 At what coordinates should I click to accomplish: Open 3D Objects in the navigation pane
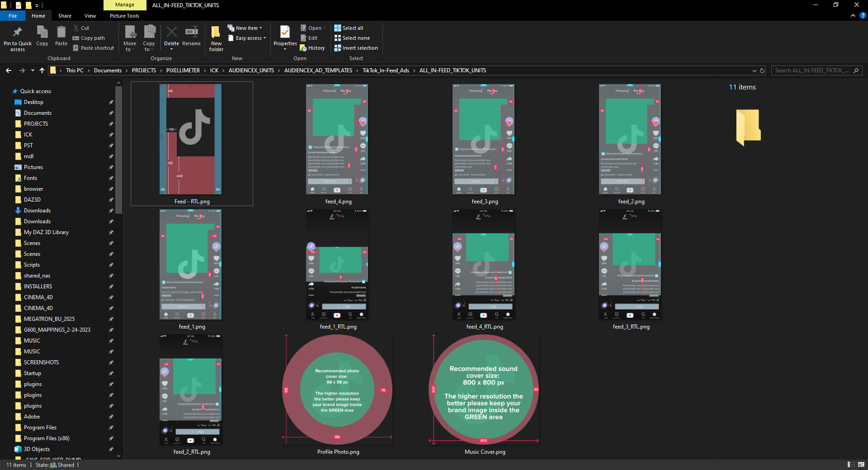tap(37, 449)
